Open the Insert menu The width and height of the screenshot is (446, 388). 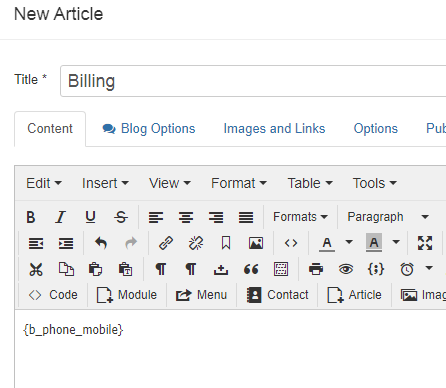click(105, 183)
